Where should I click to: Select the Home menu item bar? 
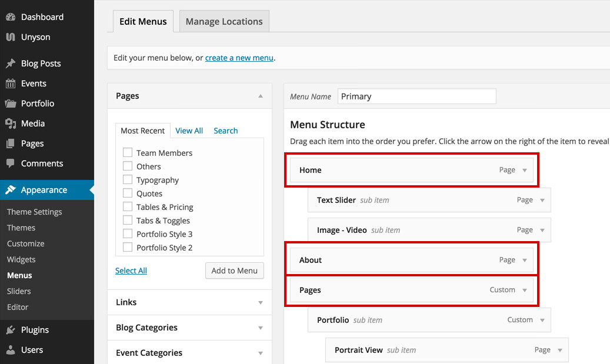[412, 171]
